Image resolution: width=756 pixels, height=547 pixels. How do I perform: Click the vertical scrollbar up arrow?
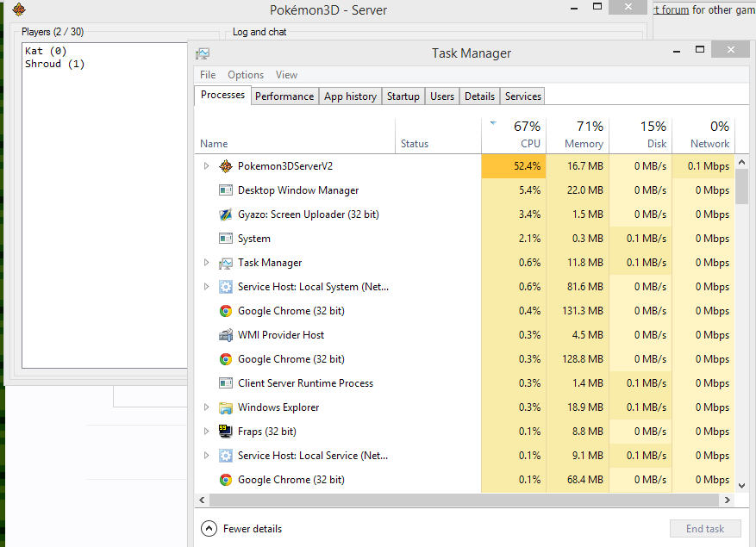point(741,163)
